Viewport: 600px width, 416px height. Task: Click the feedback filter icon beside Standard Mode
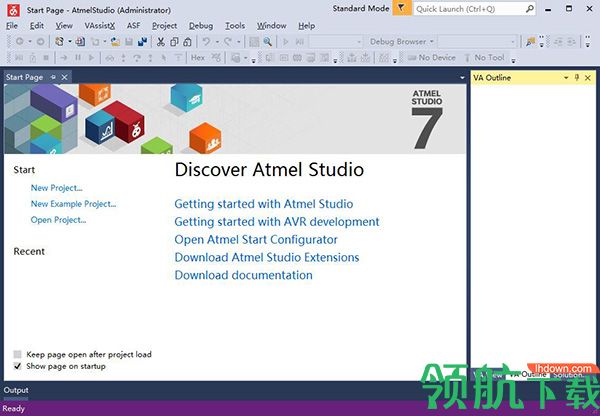point(401,8)
